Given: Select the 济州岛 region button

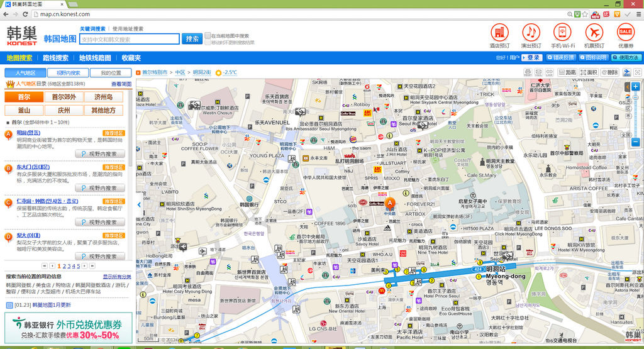Looking at the screenshot, I should coord(104,97).
